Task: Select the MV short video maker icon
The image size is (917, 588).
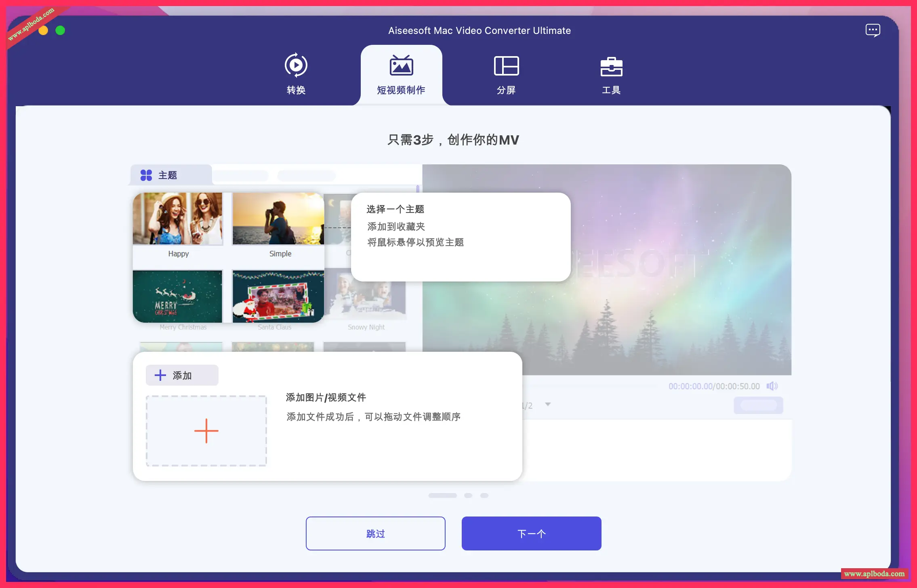Action: tap(401, 65)
